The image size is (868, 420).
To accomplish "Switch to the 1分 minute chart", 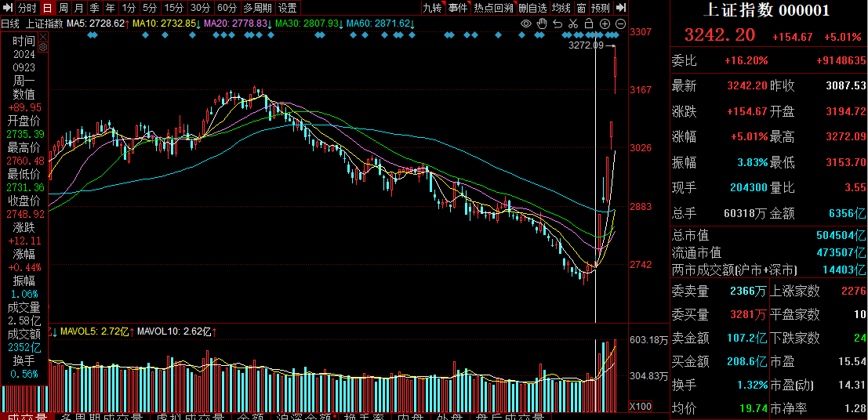I will (129, 8).
